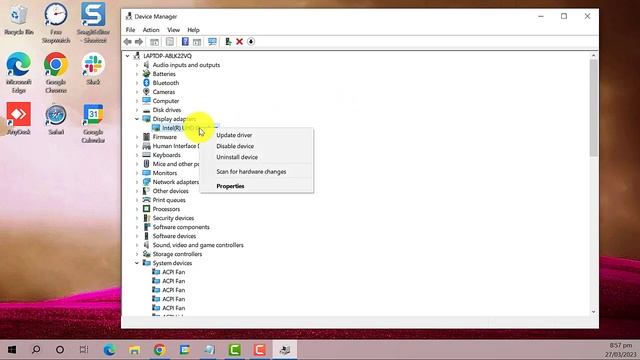The height and width of the screenshot is (360, 640).
Task: Expand the Monitors category
Action: pos(137,173)
